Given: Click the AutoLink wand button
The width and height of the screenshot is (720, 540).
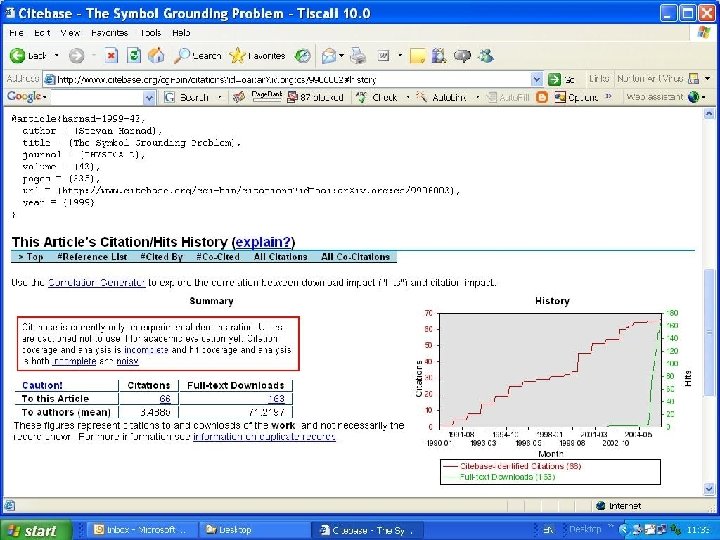Looking at the screenshot, I should point(442,97).
